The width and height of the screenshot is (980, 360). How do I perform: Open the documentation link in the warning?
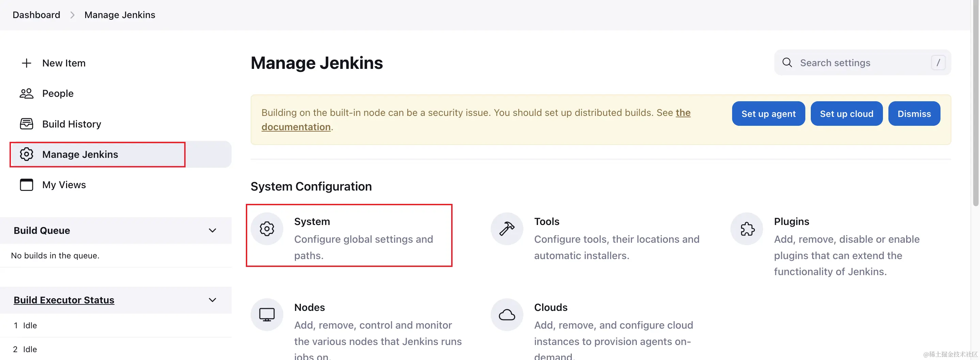pyautogui.click(x=296, y=127)
